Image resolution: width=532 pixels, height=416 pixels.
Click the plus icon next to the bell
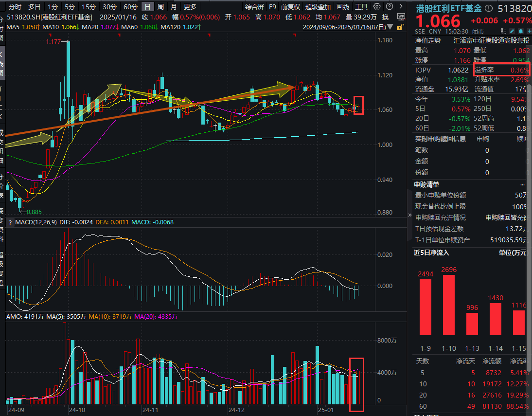(x=529, y=31)
